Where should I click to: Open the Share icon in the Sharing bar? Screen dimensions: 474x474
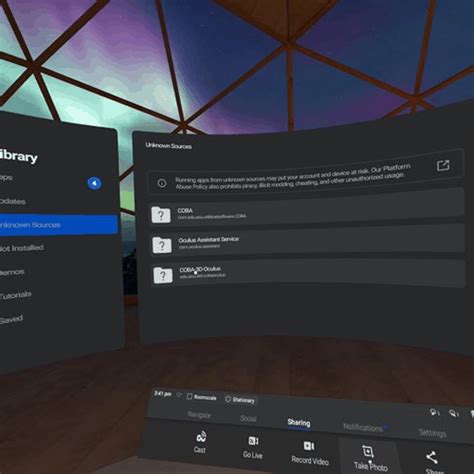click(x=432, y=457)
